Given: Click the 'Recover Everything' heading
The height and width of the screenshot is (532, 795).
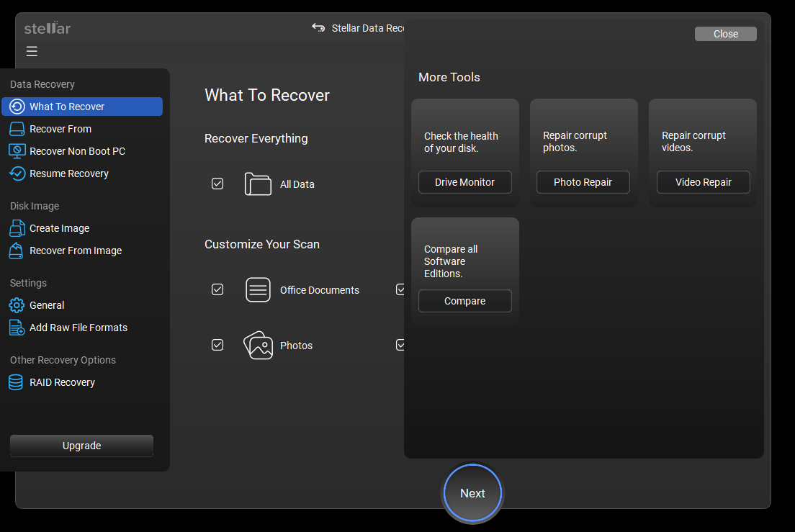Looking at the screenshot, I should 256,138.
